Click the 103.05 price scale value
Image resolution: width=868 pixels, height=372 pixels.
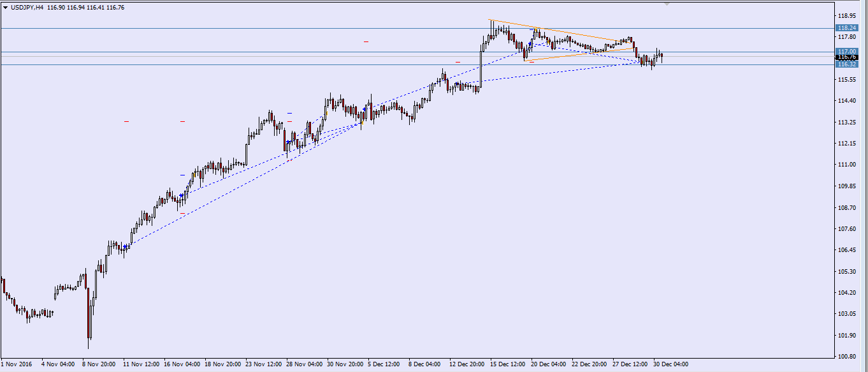847,314
